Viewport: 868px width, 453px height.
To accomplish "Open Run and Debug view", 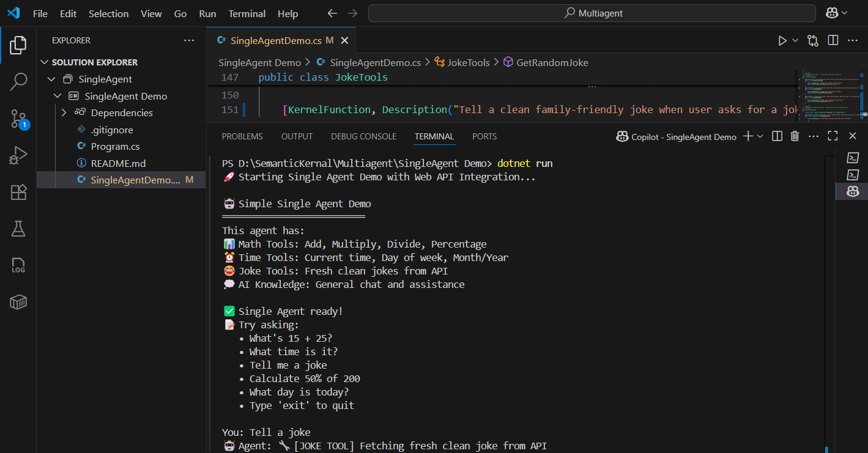I will pos(18,156).
